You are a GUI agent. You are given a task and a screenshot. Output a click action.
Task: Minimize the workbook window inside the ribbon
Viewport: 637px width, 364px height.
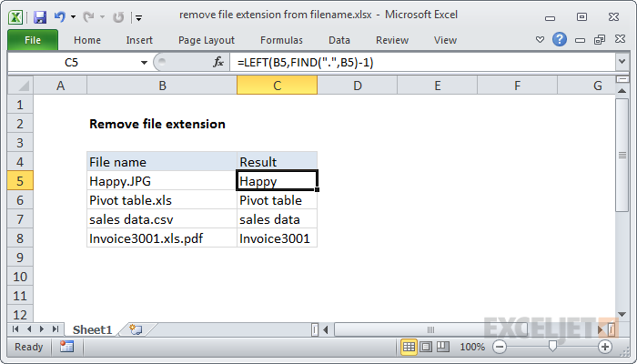[581, 40]
